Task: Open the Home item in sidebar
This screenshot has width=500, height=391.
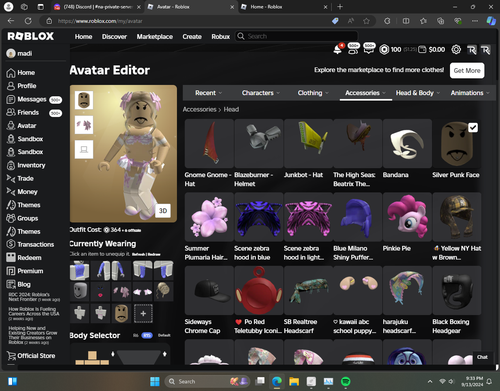Action: 21,73
